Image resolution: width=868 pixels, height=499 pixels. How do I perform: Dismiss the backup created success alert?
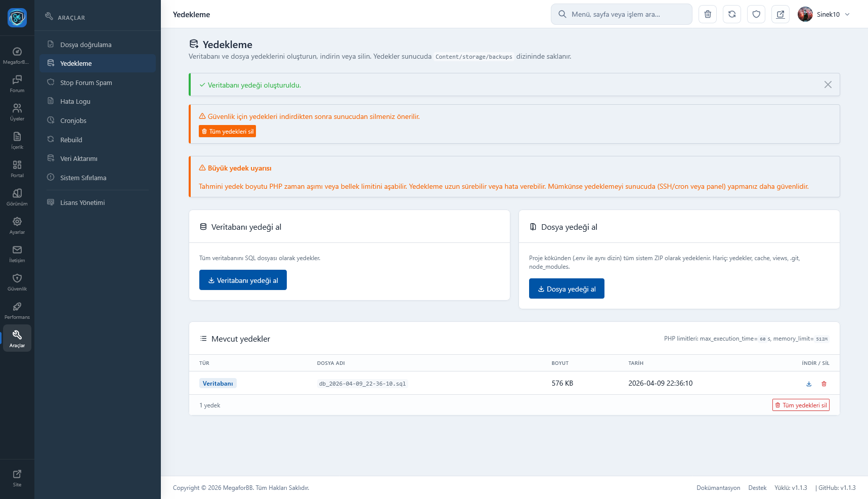(x=828, y=85)
